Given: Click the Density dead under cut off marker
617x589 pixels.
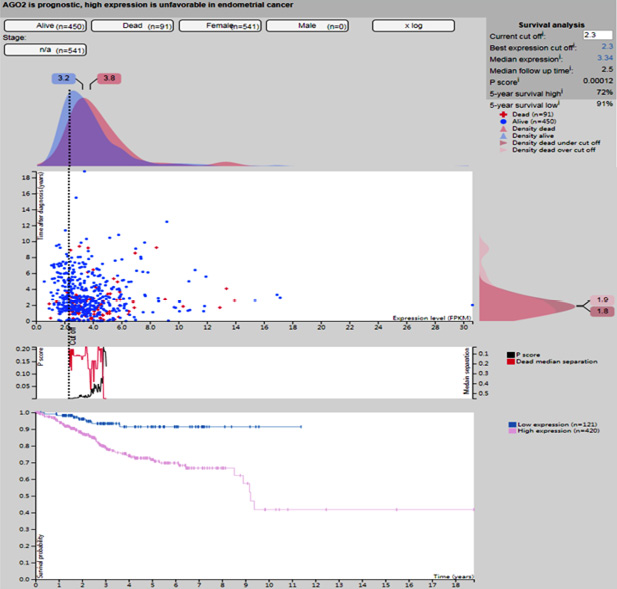Looking at the screenshot, I should [x=503, y=143].
